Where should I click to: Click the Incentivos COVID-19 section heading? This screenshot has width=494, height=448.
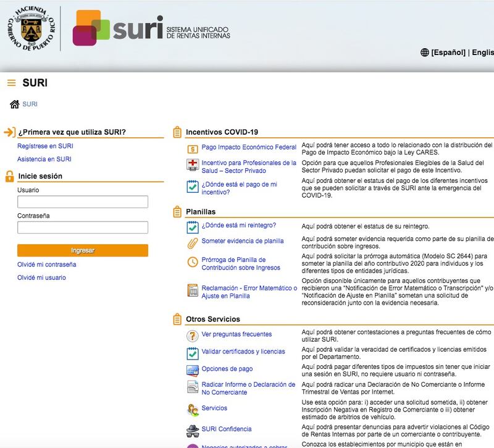click(x=222, y=132)
